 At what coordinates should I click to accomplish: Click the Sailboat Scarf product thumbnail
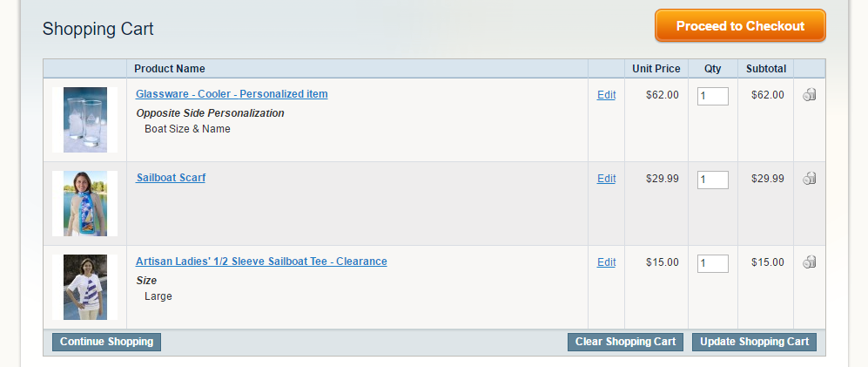point(85,203)
